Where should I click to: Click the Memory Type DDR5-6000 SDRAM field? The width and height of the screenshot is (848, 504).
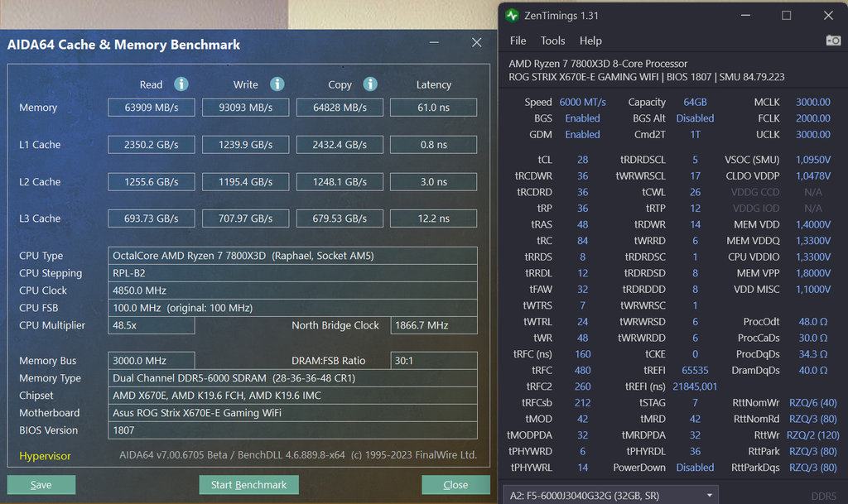point(292,378)
